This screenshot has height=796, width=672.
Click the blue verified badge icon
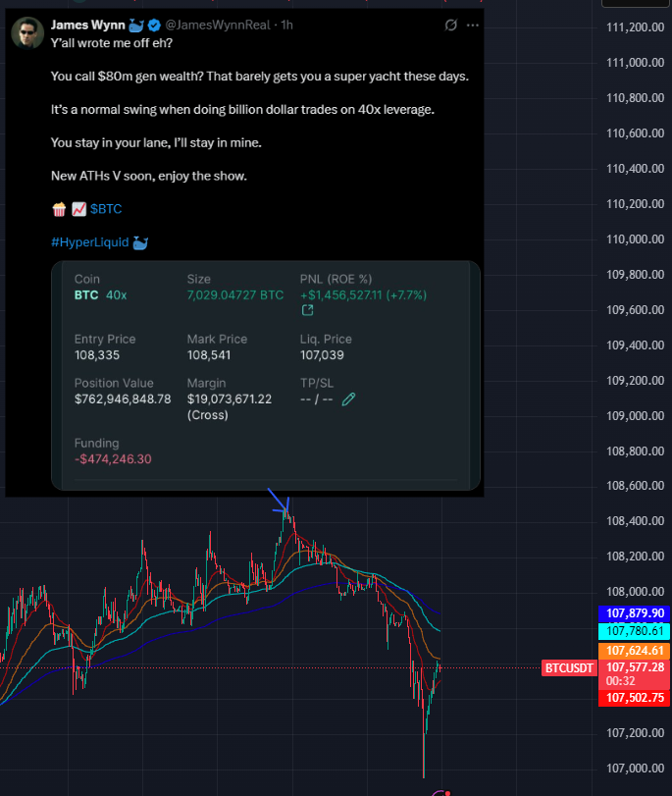point(154,25)
